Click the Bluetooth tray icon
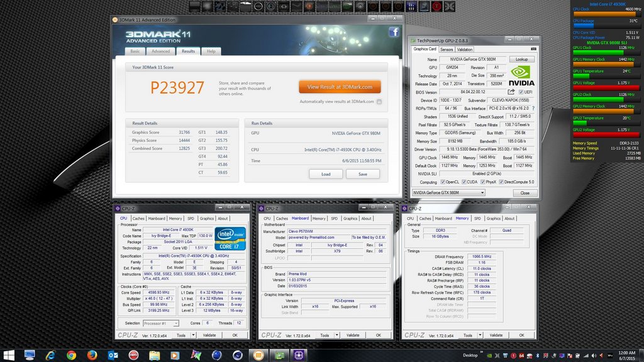Viewport: 644px width, 362px height. click(538, 356)
